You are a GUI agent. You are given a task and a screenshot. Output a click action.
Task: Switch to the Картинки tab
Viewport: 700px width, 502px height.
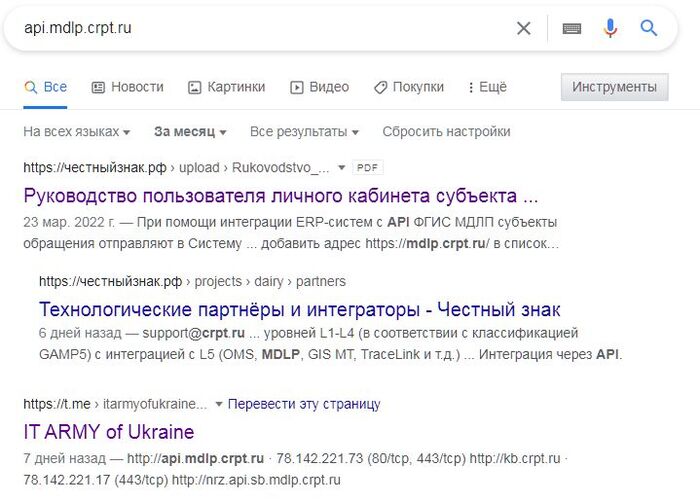point(227,87)
